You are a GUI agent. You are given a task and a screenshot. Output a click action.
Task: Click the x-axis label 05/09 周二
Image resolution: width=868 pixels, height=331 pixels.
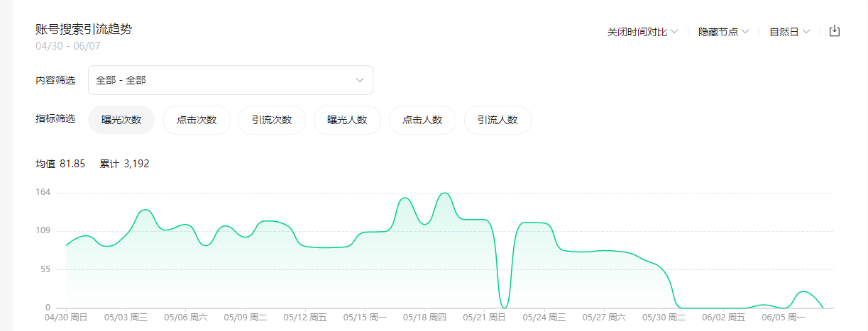245,319
